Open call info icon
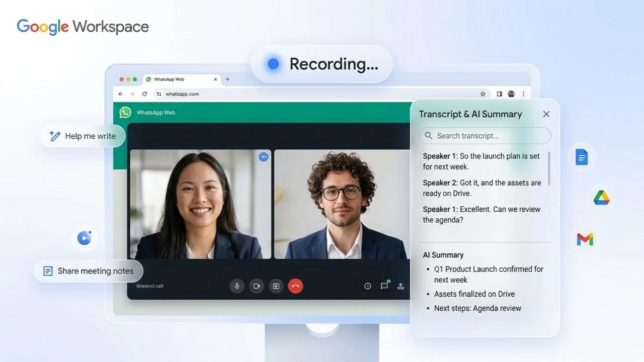This screenshot has height=362, width=644. (x=368, y=286)
